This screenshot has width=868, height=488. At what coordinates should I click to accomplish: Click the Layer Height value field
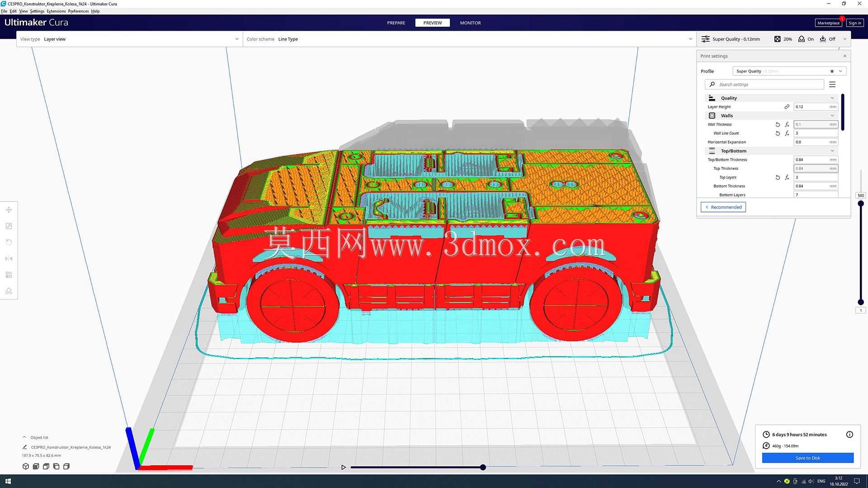(816, 107)
